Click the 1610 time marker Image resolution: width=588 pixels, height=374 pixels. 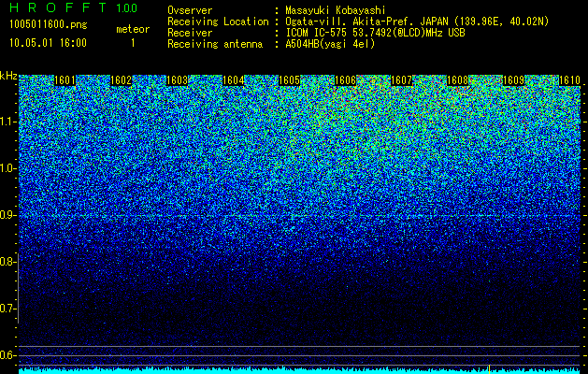click(569, 80)
